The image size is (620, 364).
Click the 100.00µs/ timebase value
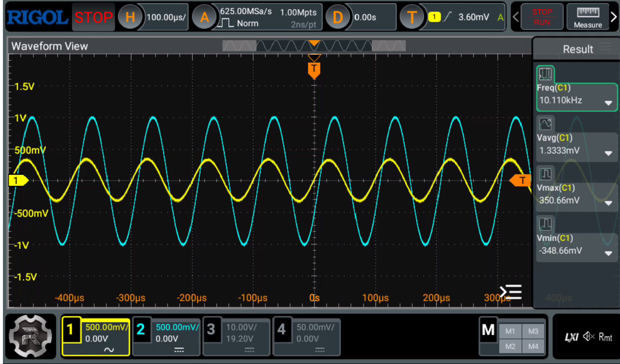pos(165,17)
